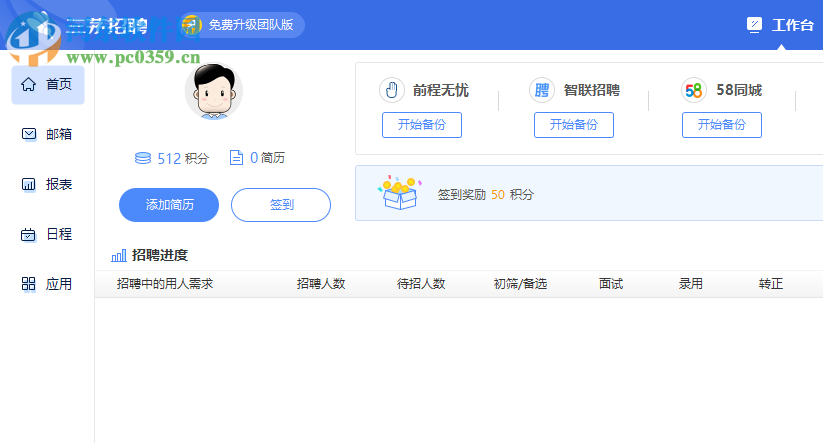823x443 pixels.
Task: Click the 签到奖励 50 积分 banner text
Action: 486,195
